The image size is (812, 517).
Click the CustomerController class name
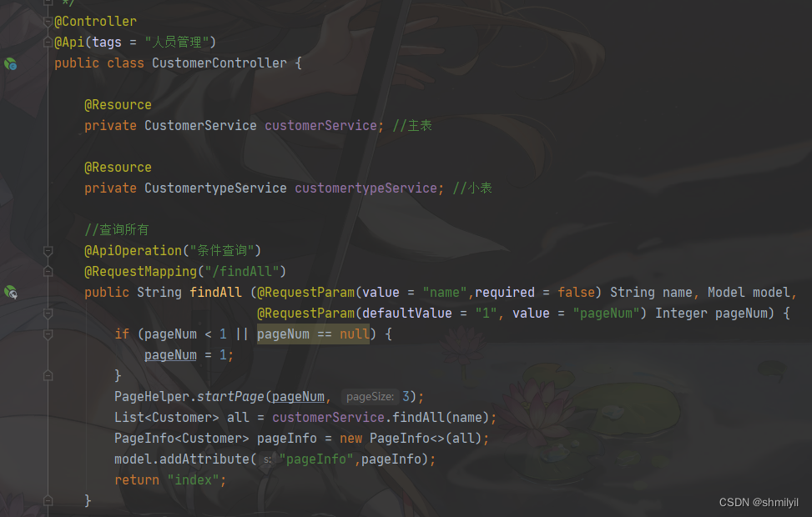219,63
